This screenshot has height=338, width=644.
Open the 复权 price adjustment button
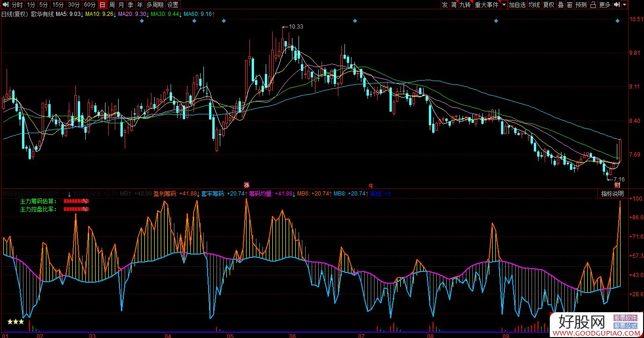549,5
